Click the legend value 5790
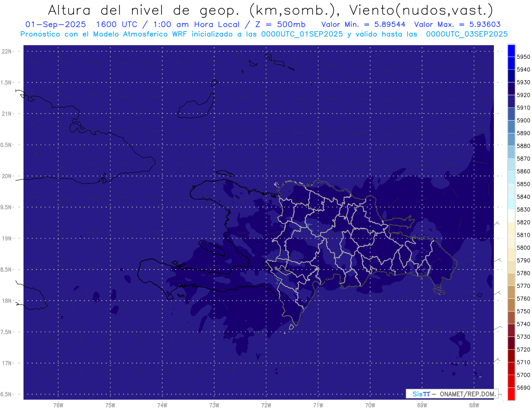Image resolution: width=532 pixels, height=411 pixels. click(x=524, y=260)
